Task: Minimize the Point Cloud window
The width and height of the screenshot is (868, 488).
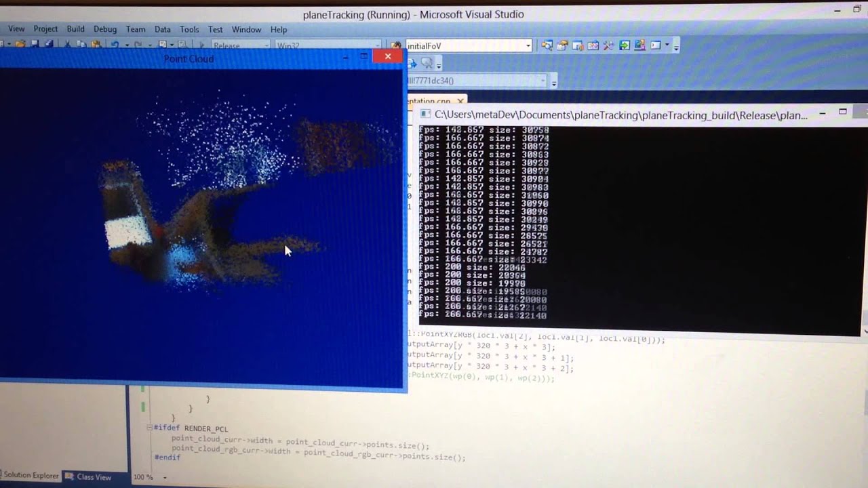Action: coord(346,57)
